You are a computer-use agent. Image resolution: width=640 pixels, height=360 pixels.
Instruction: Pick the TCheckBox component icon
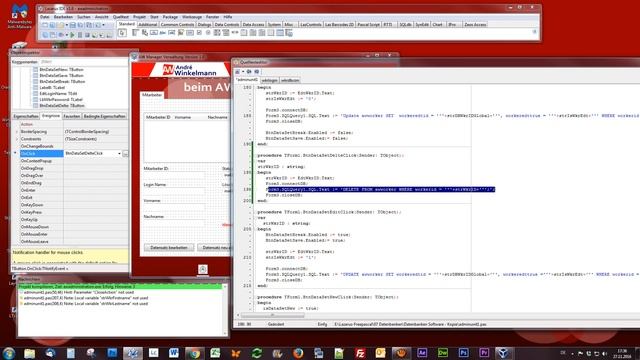click(x=199, y=33)
